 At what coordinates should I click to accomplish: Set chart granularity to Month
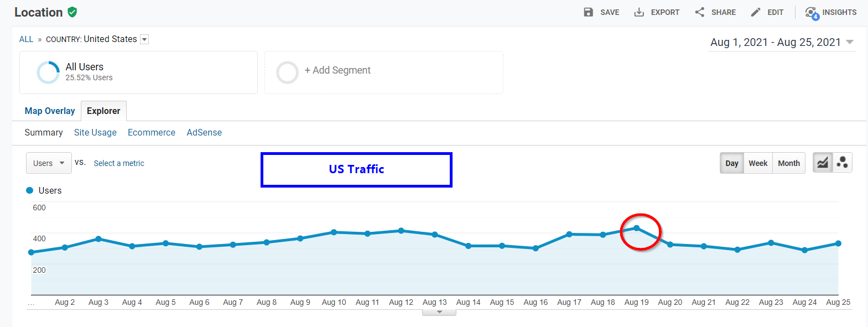(788, 163)
